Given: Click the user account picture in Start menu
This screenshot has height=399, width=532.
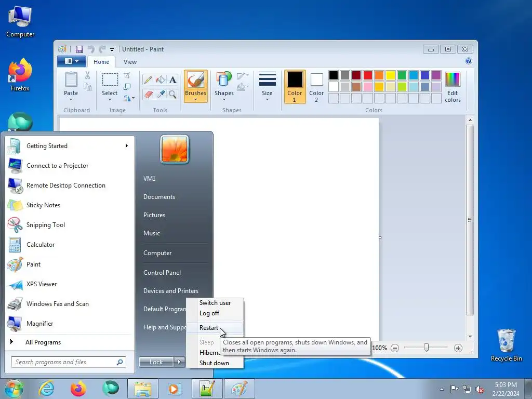Looking at the screenshot, I should coord(175,149).
